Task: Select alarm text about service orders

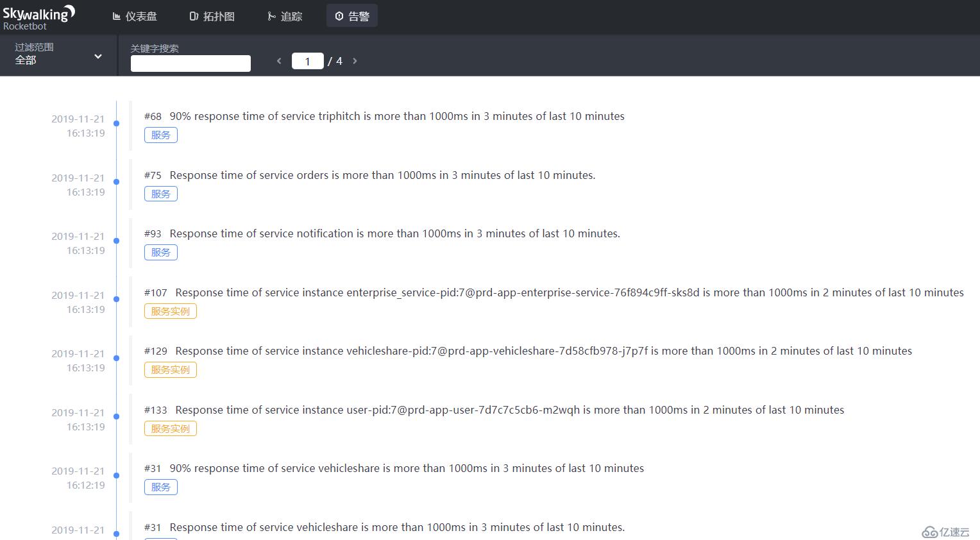Action: (382, 175)
